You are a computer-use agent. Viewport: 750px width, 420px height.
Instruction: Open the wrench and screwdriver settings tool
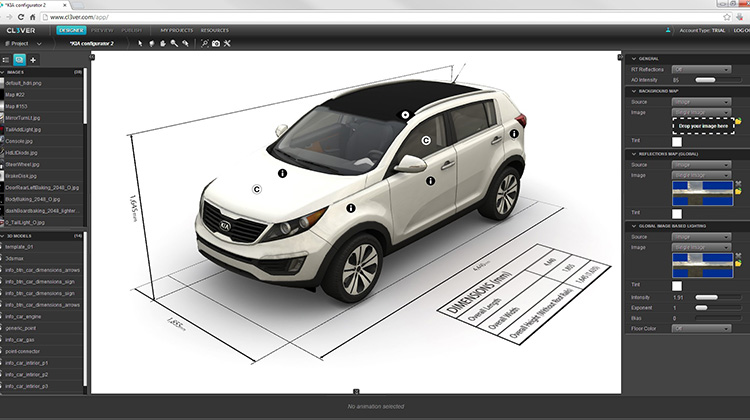(x=228, y=44)
